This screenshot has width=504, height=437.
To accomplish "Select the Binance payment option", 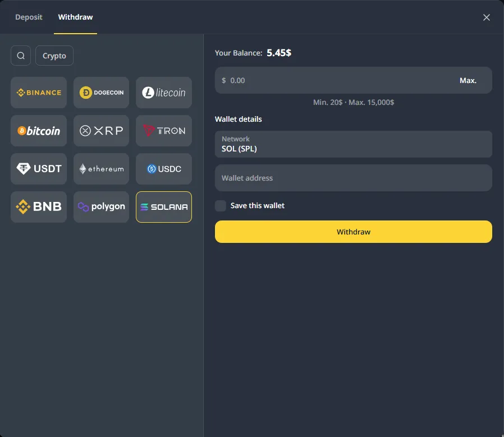I will 39,93.
